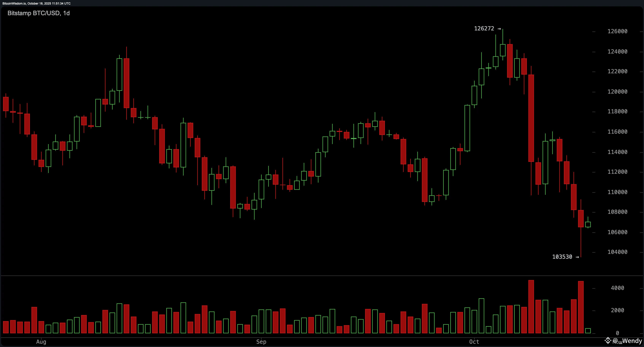Click the Sep label on time axis
The height and width of the screenshot is (347, 644).
point(261,342)
